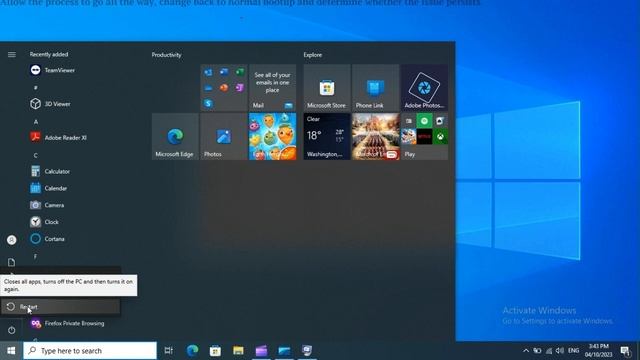Click ENG language indicator
Viewport: 640px width, 360px height.
point(573,351)
